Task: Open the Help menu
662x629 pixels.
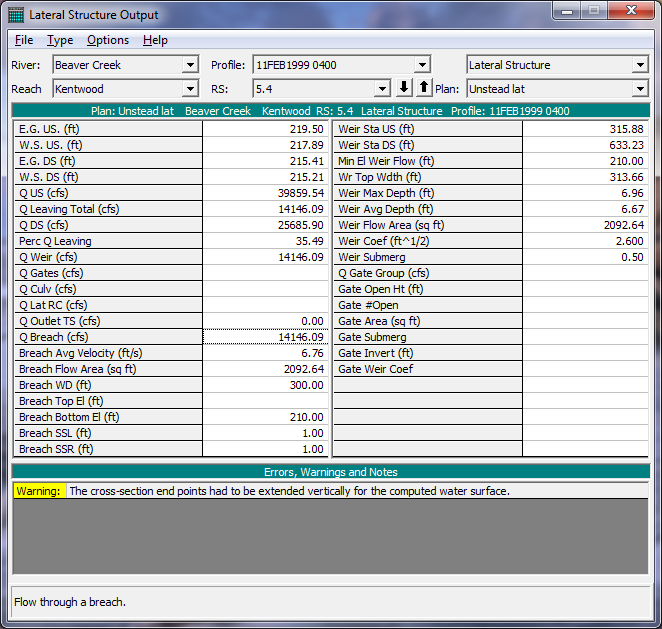Action: pyautogui.click(x=155, y=40)
